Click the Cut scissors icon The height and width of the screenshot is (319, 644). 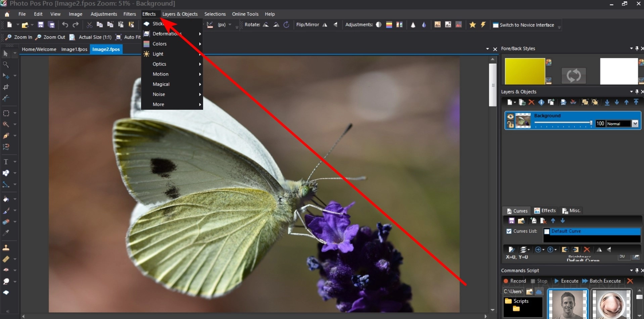pos(89,25)
